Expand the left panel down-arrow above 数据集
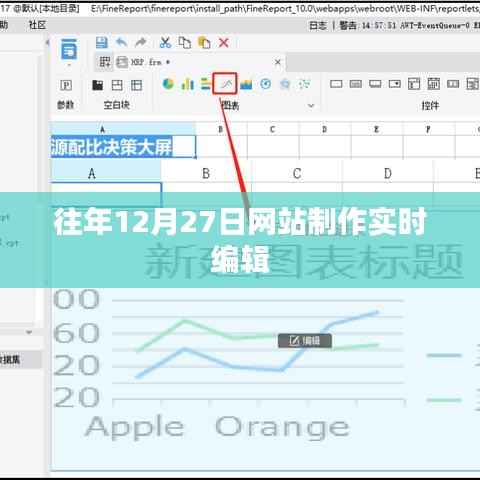 29,332
